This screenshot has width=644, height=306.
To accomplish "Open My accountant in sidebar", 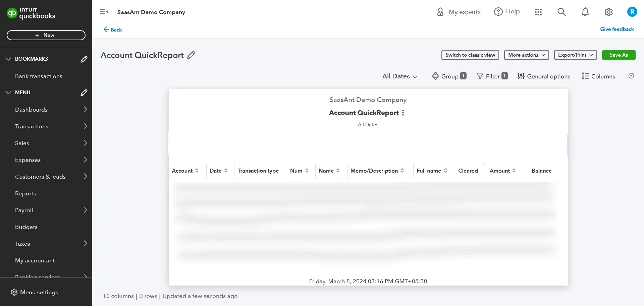I will coord(35,260).
